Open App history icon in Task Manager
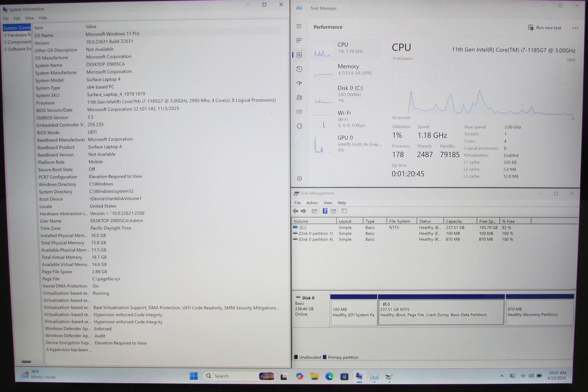Image resolution: width=588 pixels, height=392 pixels. coord(299,69)
